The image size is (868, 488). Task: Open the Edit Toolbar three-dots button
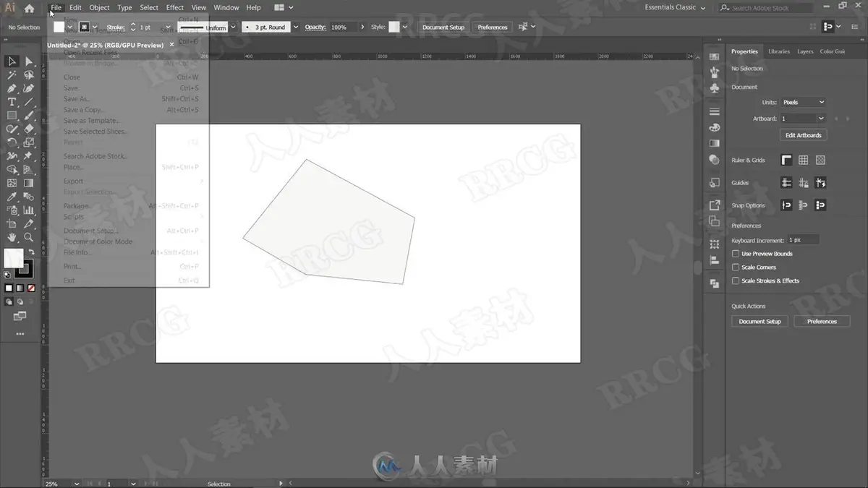tap(20, 334)
